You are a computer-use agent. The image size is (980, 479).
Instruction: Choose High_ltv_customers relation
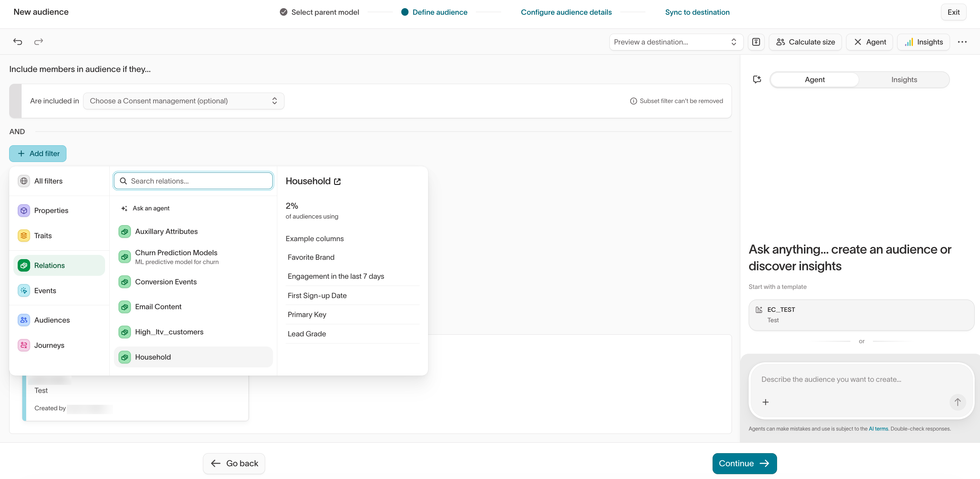tap(193, 331)
